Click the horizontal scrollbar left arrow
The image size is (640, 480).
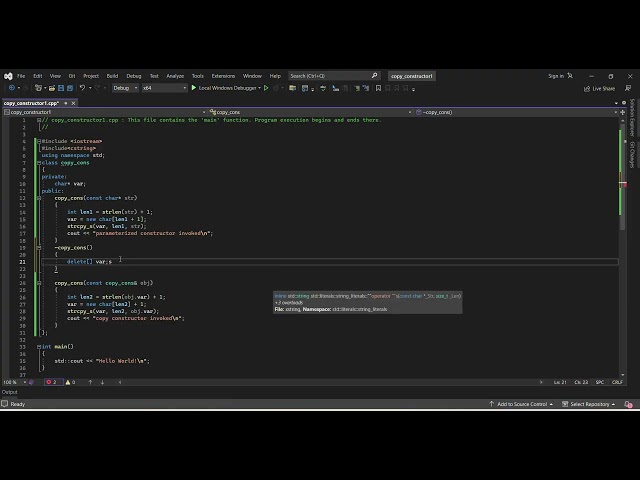click(x=120, y=382)
